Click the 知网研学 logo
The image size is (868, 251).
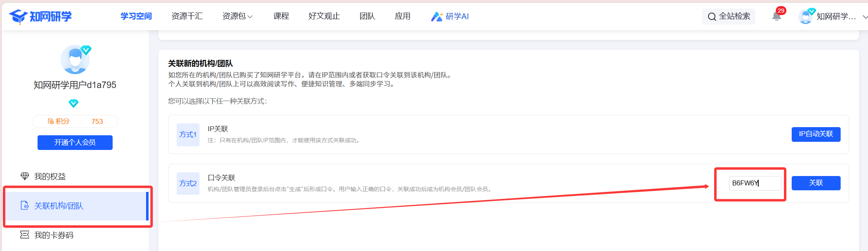[40, 16]
